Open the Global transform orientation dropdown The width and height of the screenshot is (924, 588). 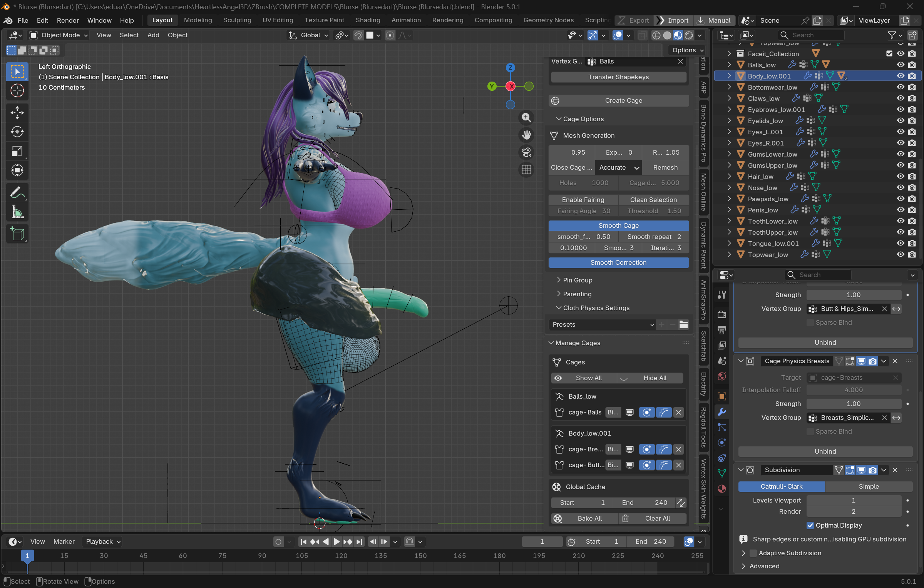(x=309, y=35)
